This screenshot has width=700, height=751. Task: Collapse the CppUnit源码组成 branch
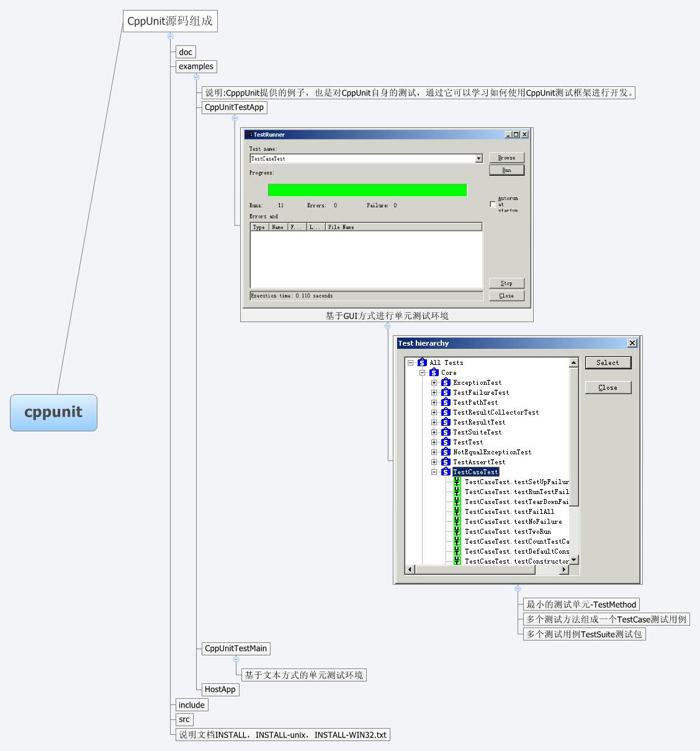[x=170, y=35]
